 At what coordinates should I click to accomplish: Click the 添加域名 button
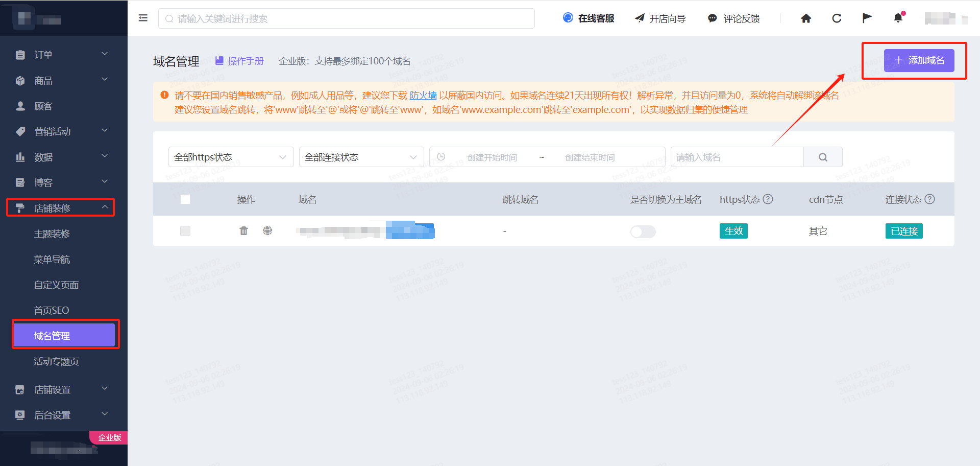[919, 60]
